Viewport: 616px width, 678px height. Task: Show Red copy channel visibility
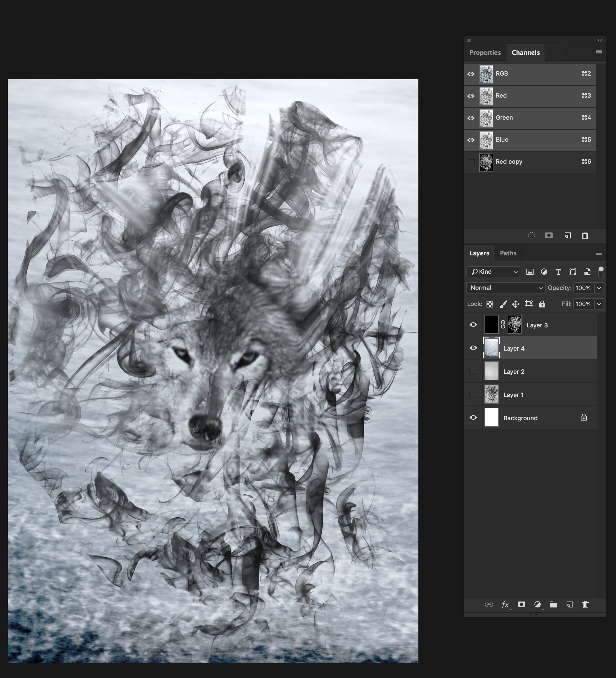tap(471, 162)
